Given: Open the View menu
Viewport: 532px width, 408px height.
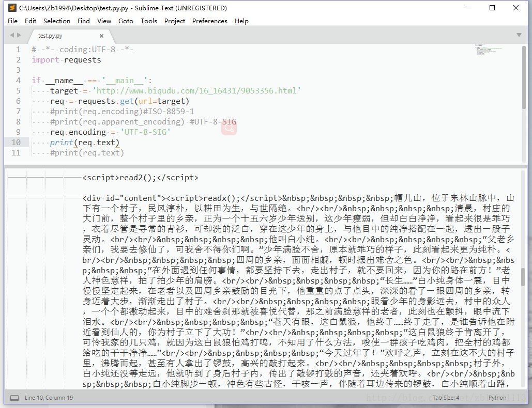Looking at the screenshot, I should (x=103, y=21).
